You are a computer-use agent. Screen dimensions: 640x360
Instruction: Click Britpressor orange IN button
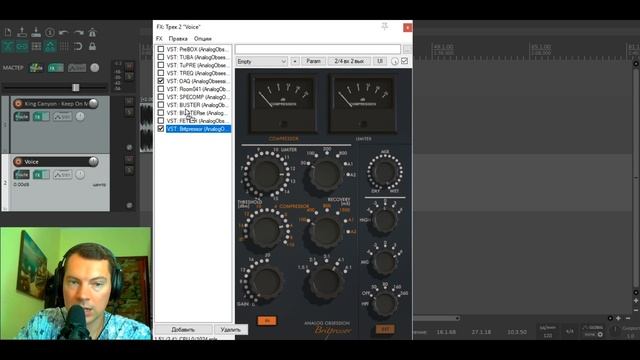(x=267, y=321)
